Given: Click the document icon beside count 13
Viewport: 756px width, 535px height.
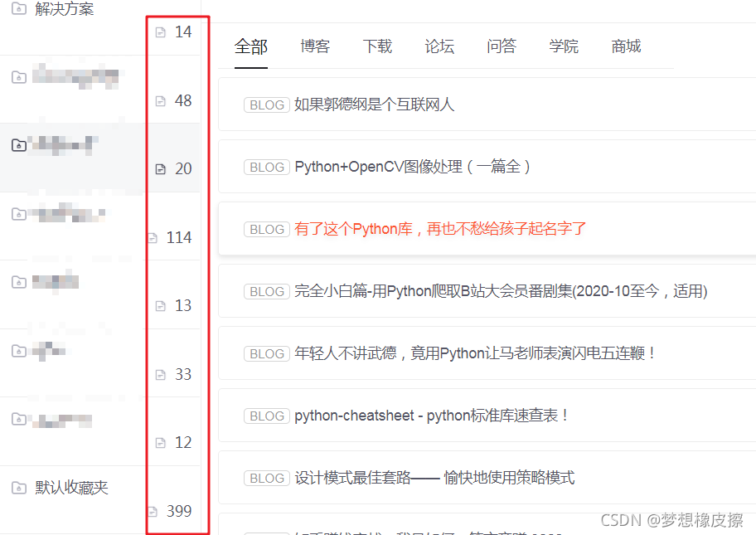Looking at the screenshot, I should coord(161,306).
